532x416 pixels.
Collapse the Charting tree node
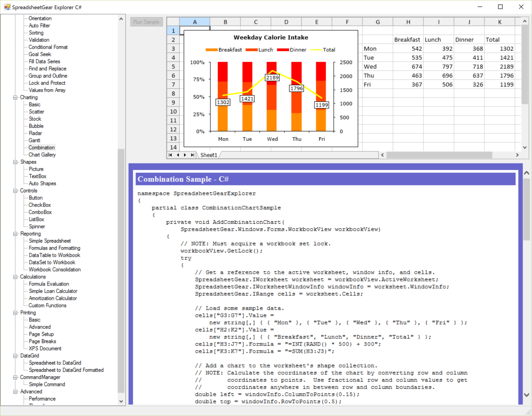15,97
